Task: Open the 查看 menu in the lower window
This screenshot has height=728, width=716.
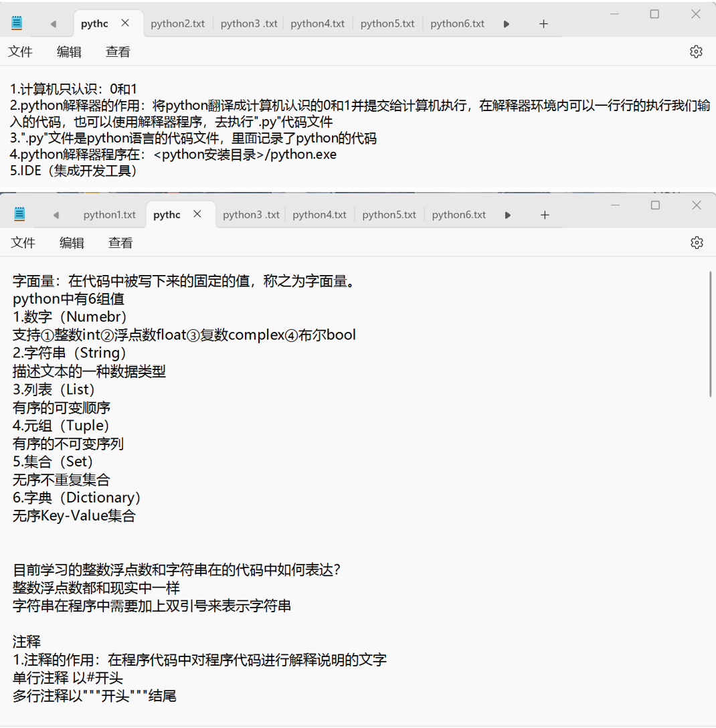Action: click(x=120, y=243)
